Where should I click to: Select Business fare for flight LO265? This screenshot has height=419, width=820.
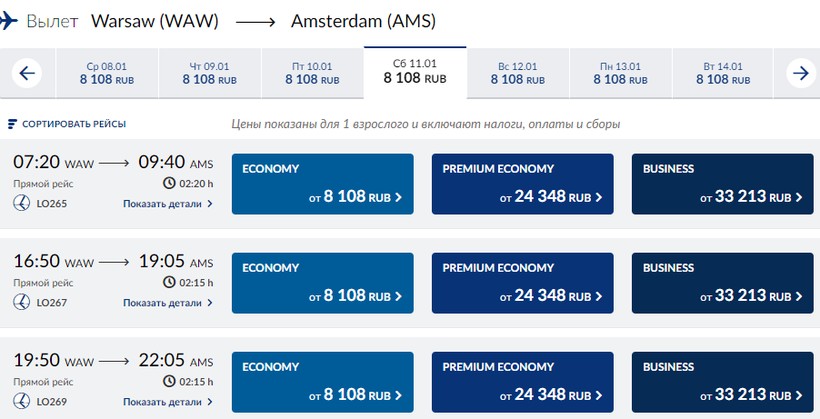point(723,184)
